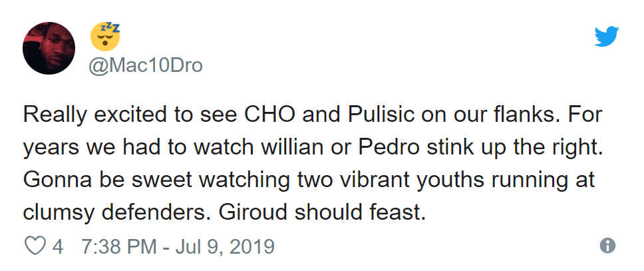Click the Twitter bird logo
Image resolution: width=644 pixels, height=271 pixels.
click(x=606, y=36)
